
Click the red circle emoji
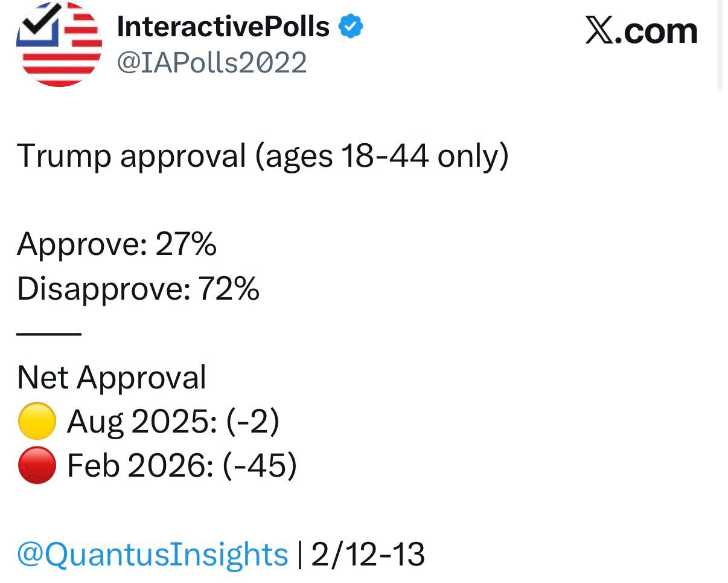(37, 466)
